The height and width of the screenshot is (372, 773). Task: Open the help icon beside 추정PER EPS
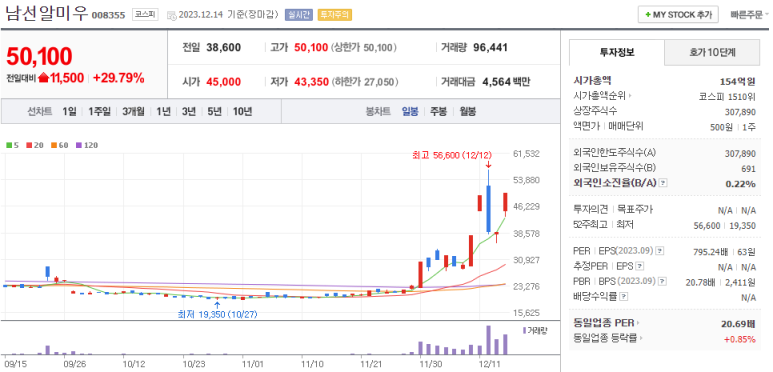pyautogui.click(x=639, y=267)
